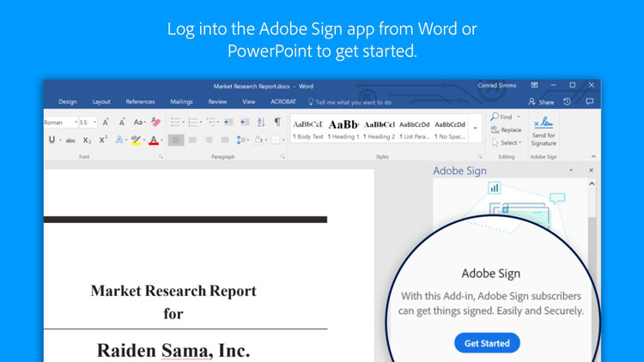This screenshot has height=362, width=644.
Task: Open text effects and typography
Action: pyautogui.click(x=119, y=140)
